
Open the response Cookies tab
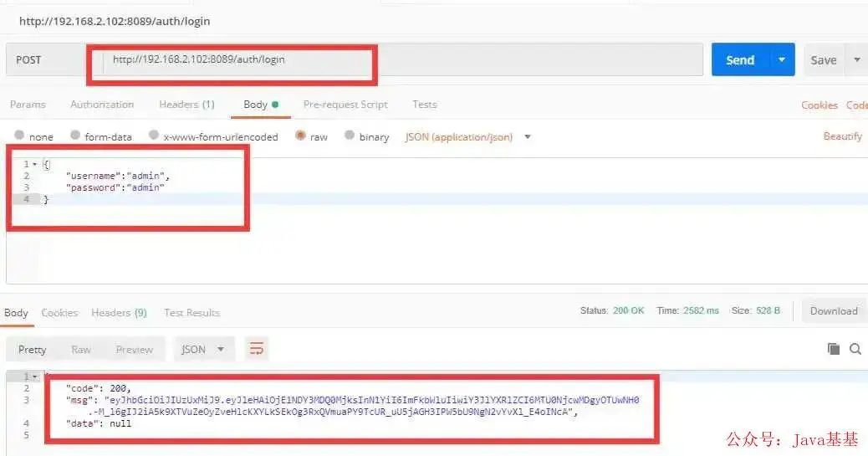pyautogui.click(x=59, y=312)
